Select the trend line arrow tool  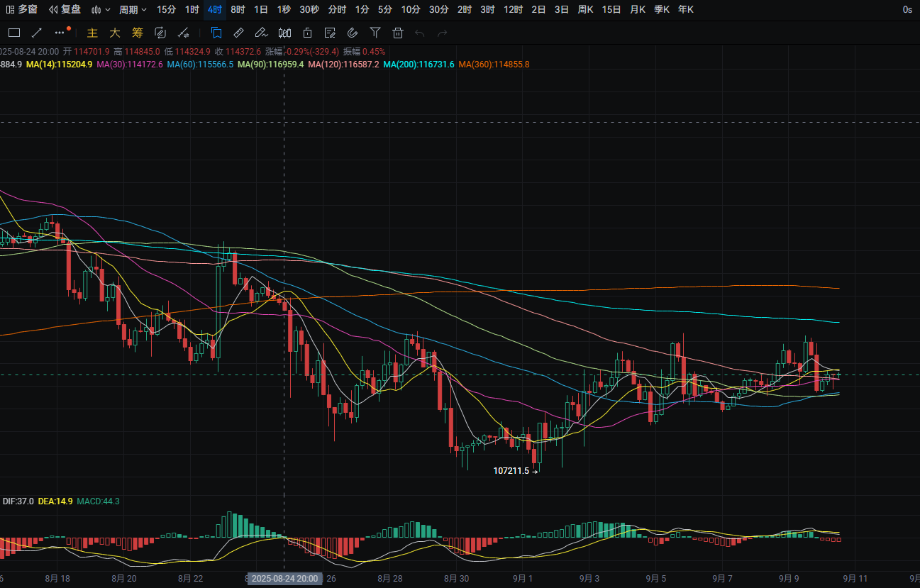pyautogui.click(x=37, y=33)
